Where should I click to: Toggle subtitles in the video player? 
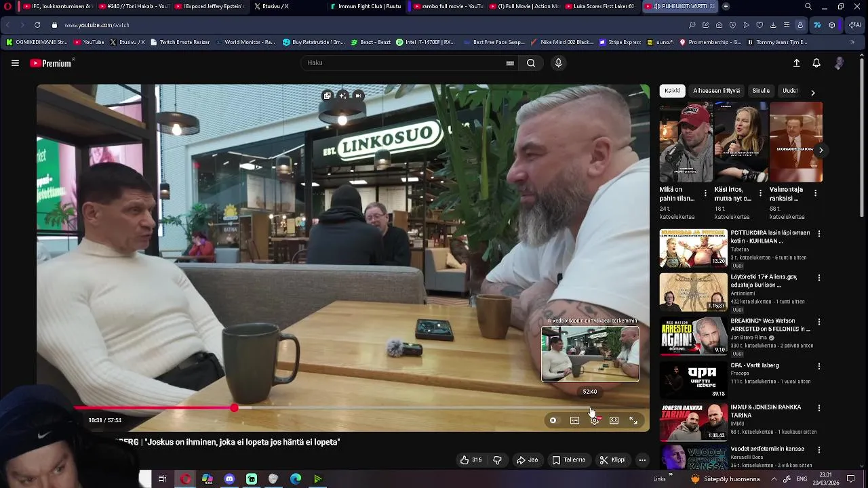pos(574,421)
